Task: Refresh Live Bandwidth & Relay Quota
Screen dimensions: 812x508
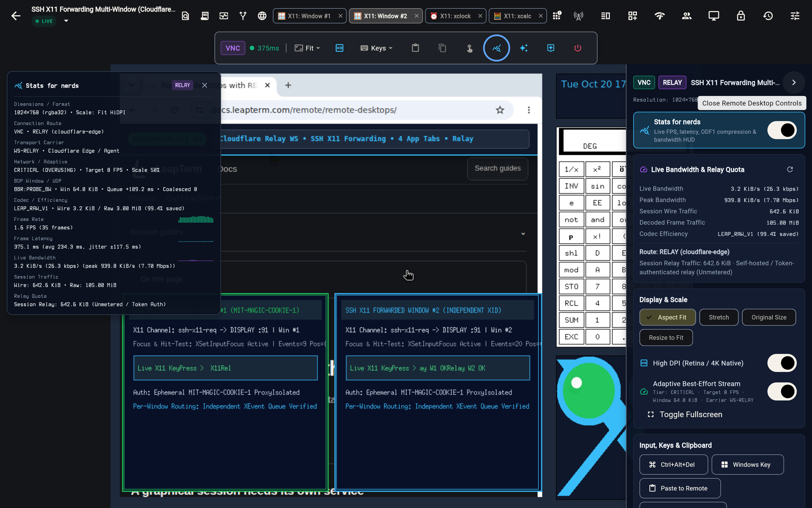Action: coord(790,169)
